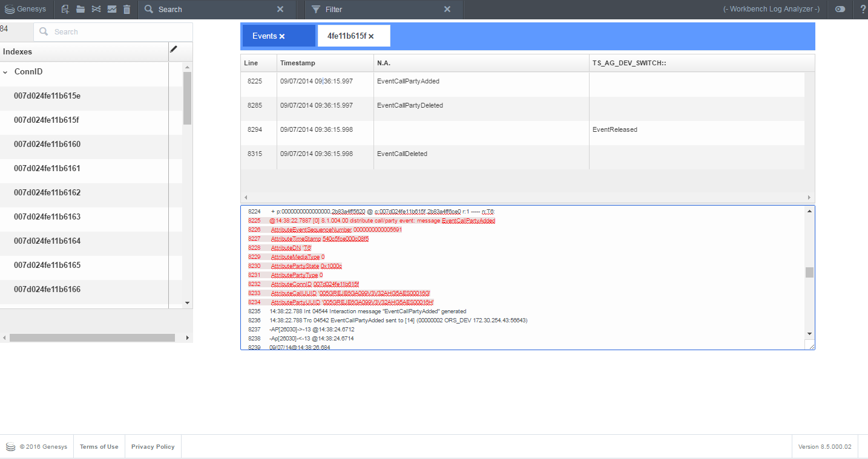
Task: Click the Genesys logo in top bar
Action: [x=26, y=9]
